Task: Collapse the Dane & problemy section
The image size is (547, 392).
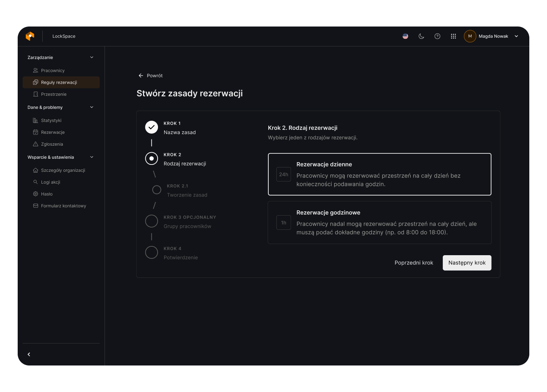Action: tap(91, 107)
